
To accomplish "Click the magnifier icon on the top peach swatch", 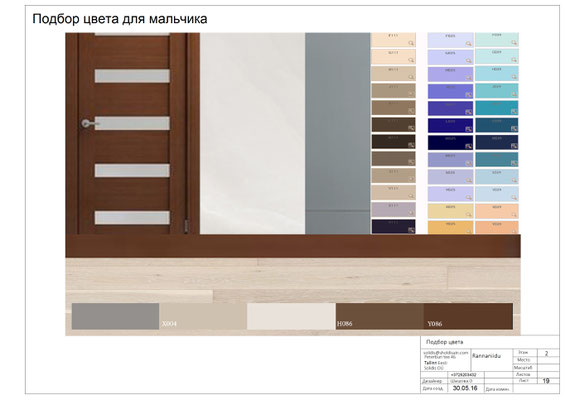I will pyautogui.click(x=411, y=43).
